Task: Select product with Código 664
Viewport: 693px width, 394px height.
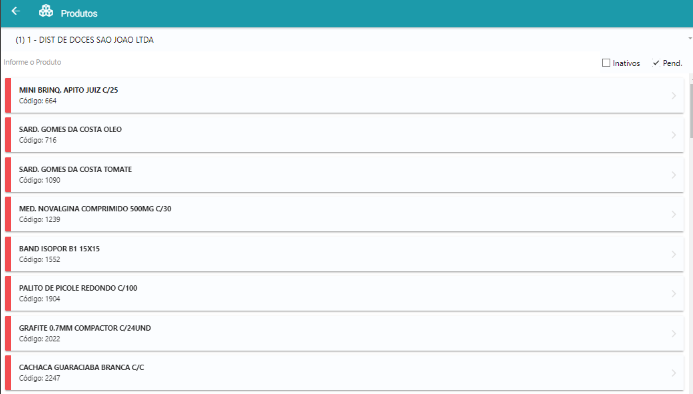Action: click(344, 96)
